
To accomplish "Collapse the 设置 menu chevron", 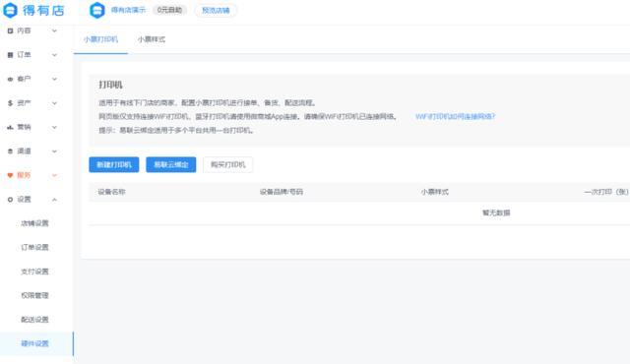I will coord(54,200).
